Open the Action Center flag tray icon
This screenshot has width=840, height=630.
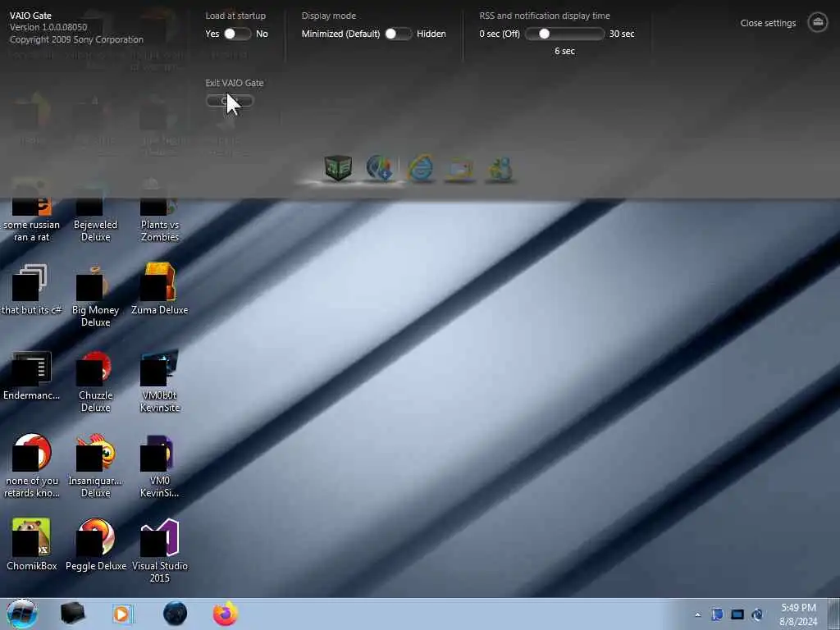pyautogui.click(x=717, y=614)
